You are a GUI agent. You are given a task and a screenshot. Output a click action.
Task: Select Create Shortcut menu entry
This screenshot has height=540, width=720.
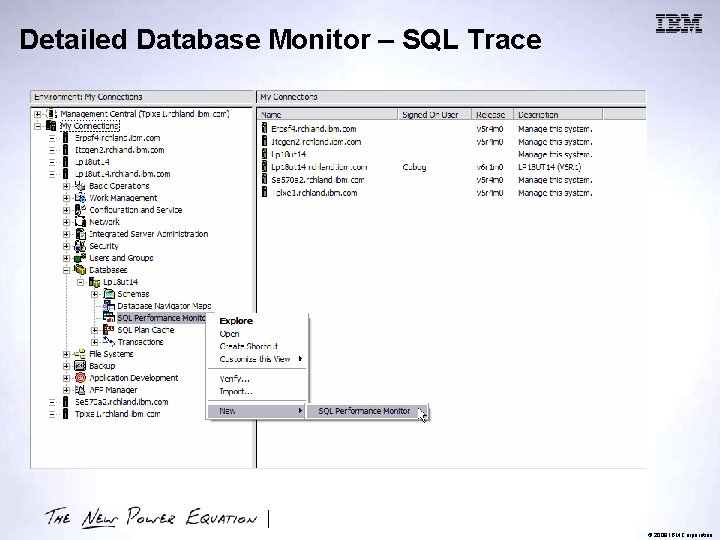[x=257, y=346]
